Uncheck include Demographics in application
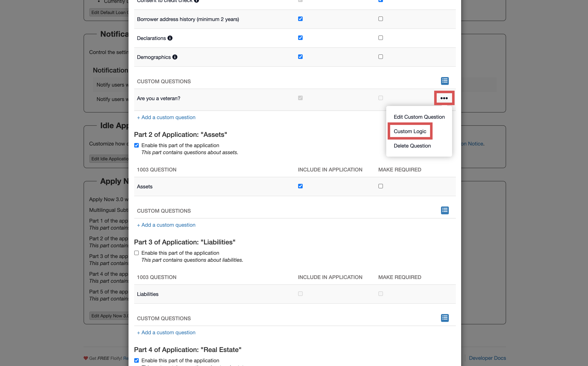 tap(300, 57)
